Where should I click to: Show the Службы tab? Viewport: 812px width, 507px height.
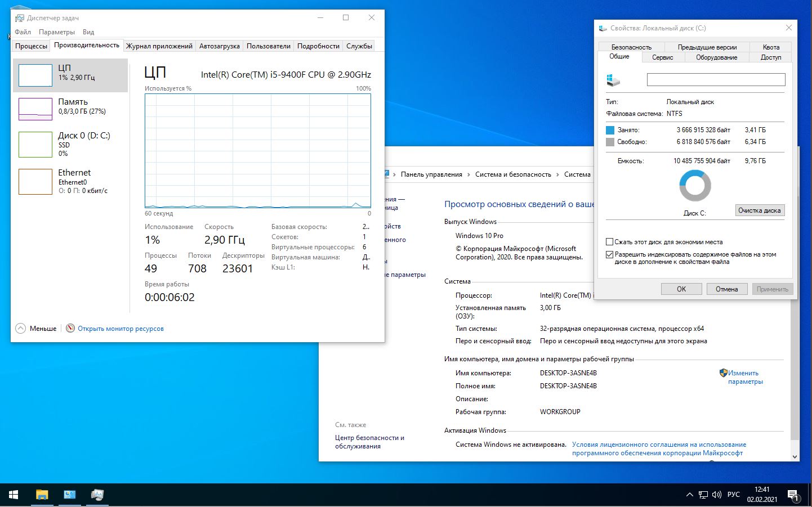coord(359,46)
